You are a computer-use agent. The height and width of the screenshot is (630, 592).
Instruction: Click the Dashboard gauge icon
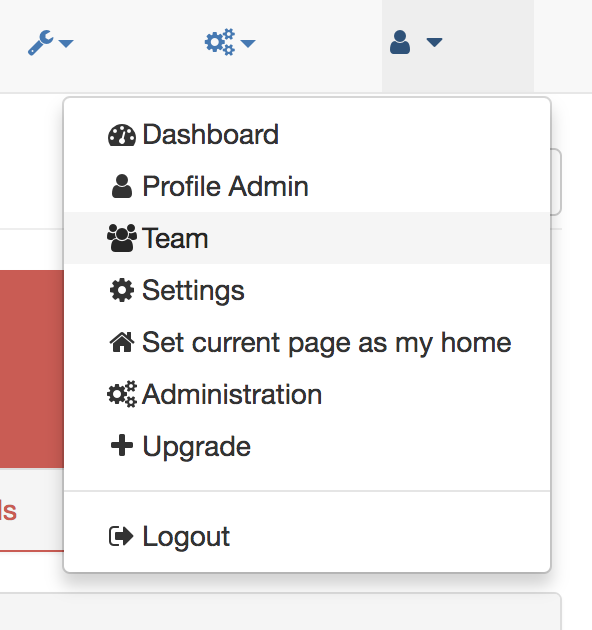pos(122,135)
